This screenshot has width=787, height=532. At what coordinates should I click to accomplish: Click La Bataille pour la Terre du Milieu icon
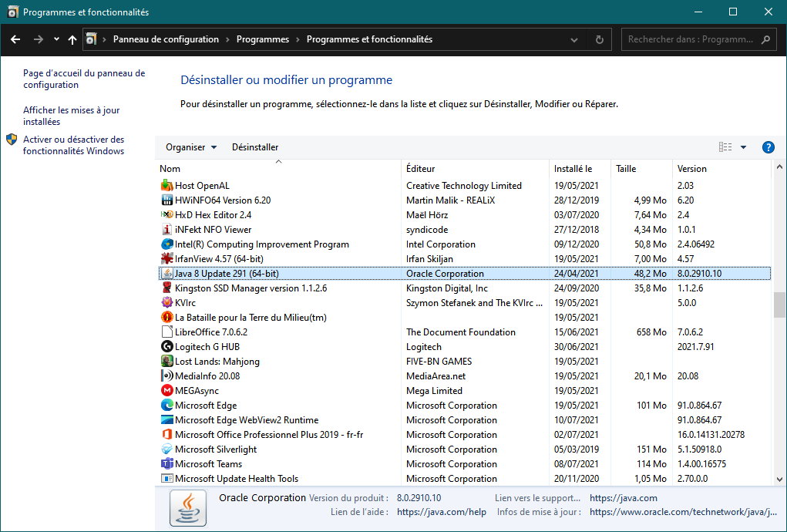tap(166, 317)
